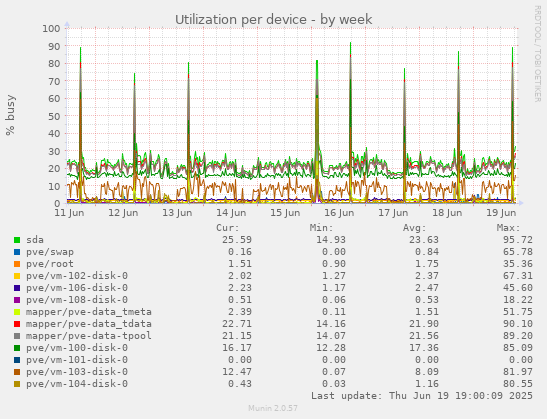Click the '13 Jun' x-axis date label
This screenshot has width=547, height=419.
[x=177, y=213]
